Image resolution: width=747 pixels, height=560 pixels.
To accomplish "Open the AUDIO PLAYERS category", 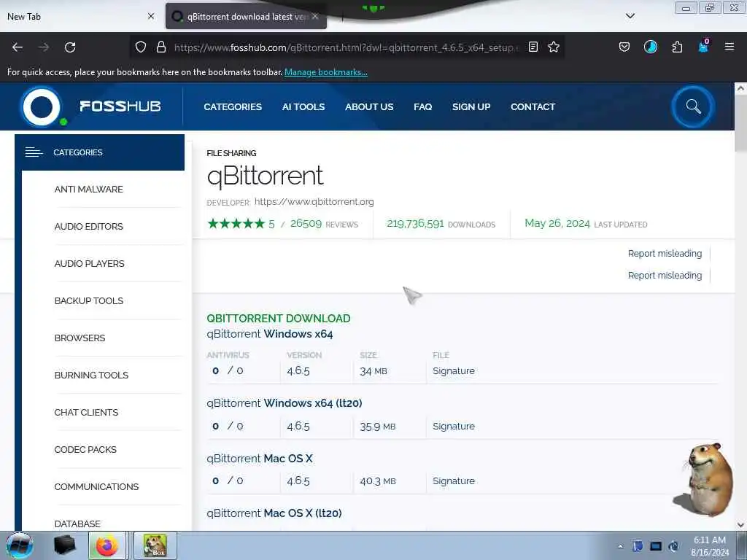I will 89,264.
